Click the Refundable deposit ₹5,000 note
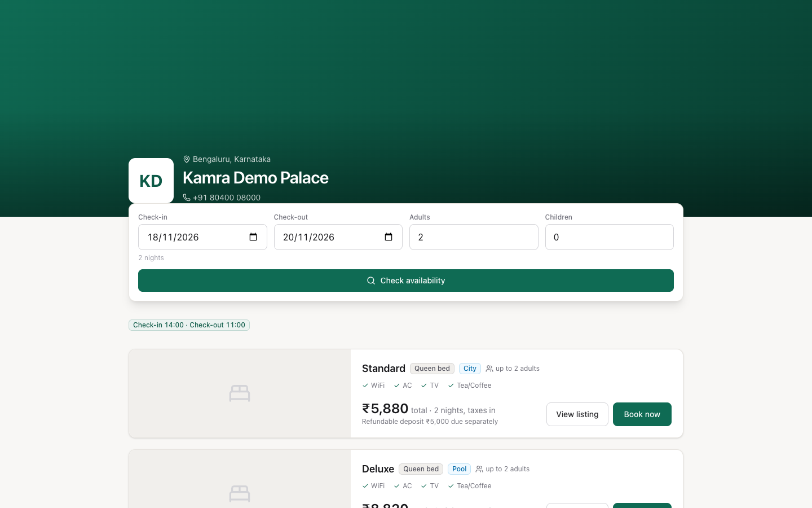 point(430,422)
